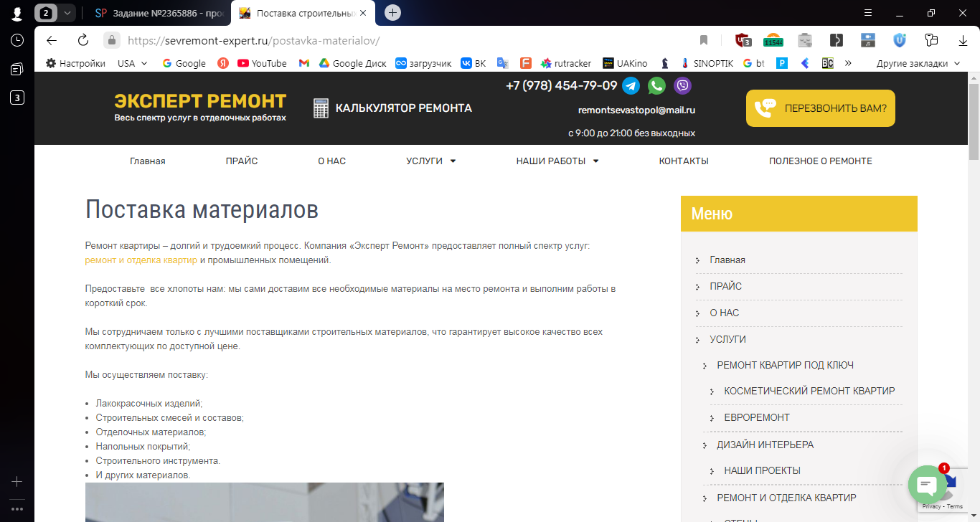The image size is (980, 522).
Task: Open УСЛУГИ in sidebar Меню
Action: (x=728, y=339)
